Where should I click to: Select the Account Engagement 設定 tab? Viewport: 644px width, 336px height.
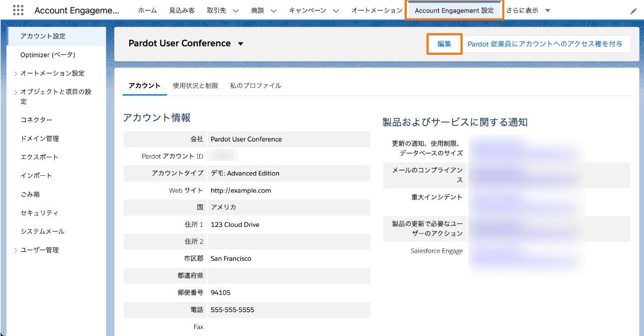[454, 10]
